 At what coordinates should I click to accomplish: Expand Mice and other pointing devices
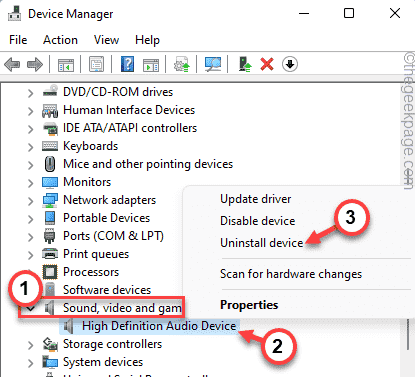click(x=30, y=165)
